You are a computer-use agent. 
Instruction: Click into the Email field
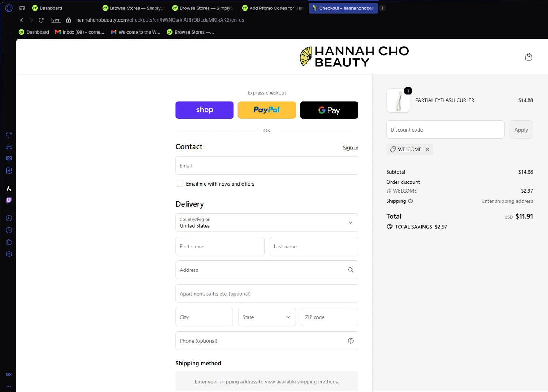click(267, 165)
